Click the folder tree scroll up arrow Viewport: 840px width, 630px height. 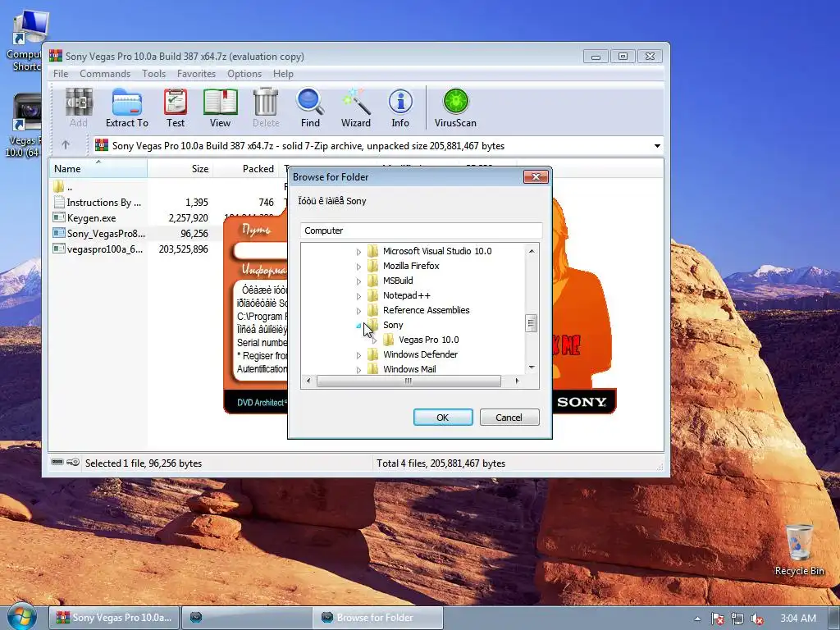tap(532, 251)
